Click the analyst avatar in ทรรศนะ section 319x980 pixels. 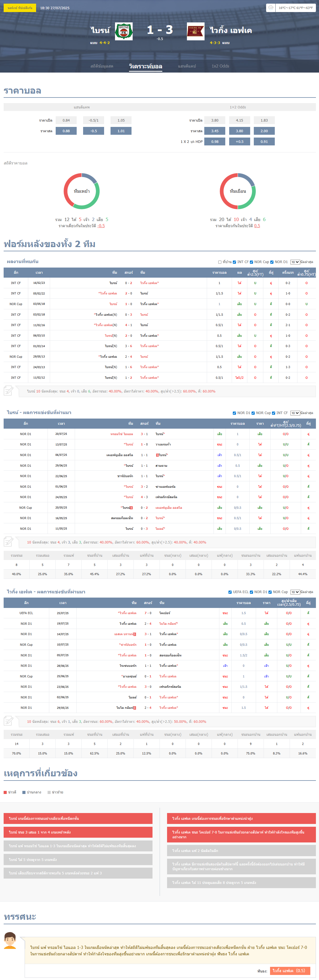(10, 940)
